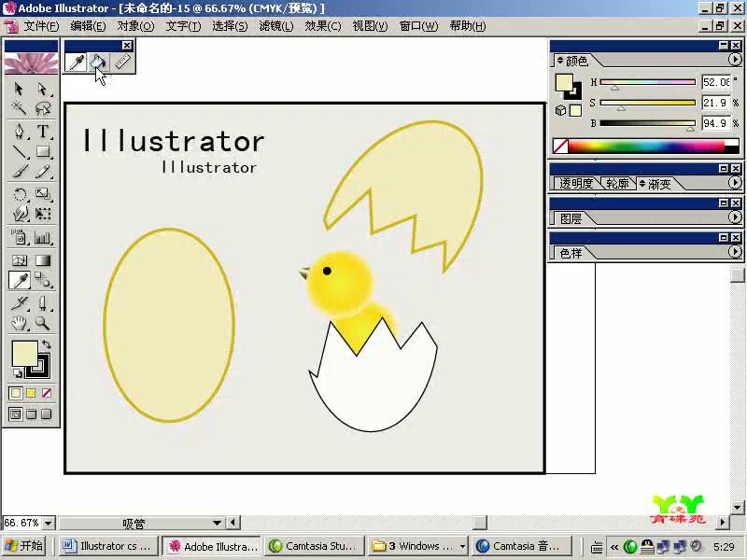Select the Selection (black arrow) tool
The height and width of the screenshot is (560, 747).
click(x=19, y=89)
